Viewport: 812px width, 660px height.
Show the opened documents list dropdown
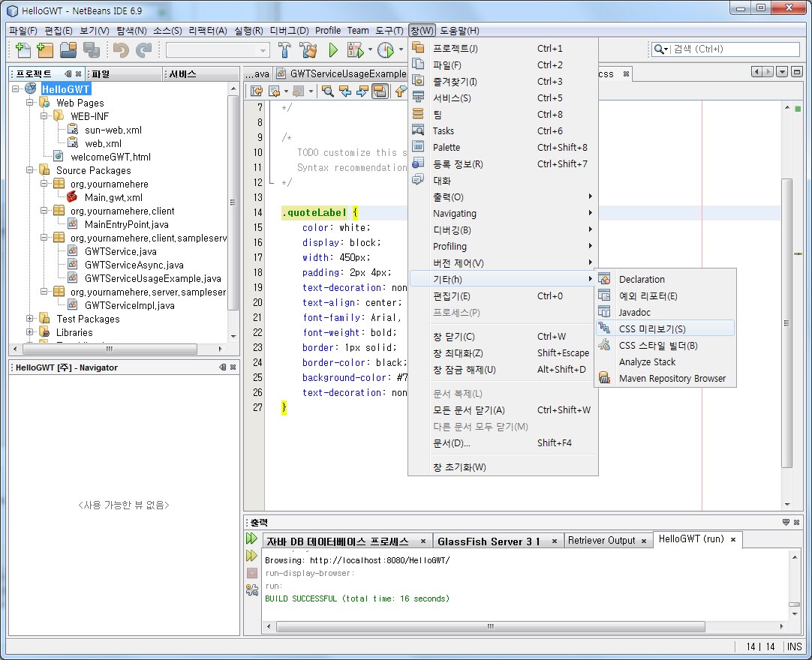click(x=782, y=72)
